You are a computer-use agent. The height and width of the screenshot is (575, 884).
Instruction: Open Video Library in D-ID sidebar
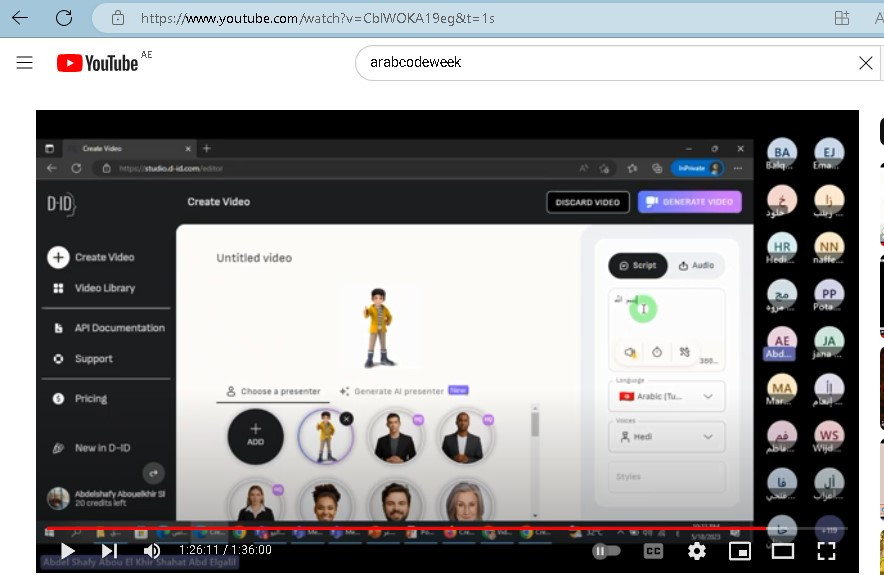(x=94, y=288)
